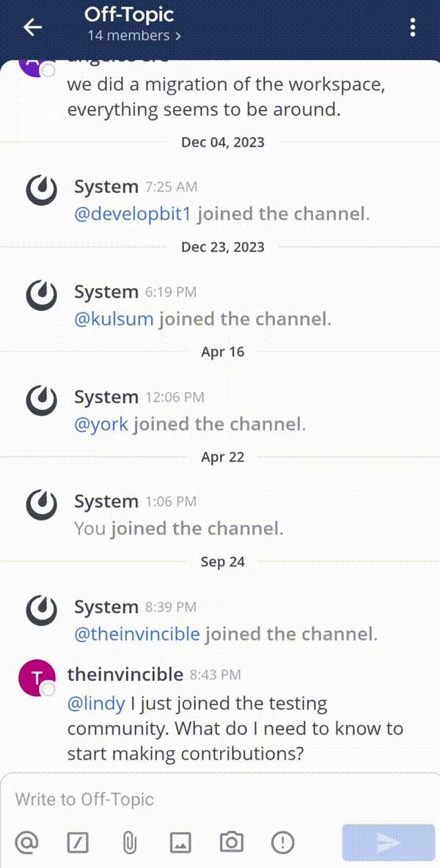Tap the theinvincible username header
Image resolution: width=440 pixels, height=868 pixels.
(x=125, y=674)
